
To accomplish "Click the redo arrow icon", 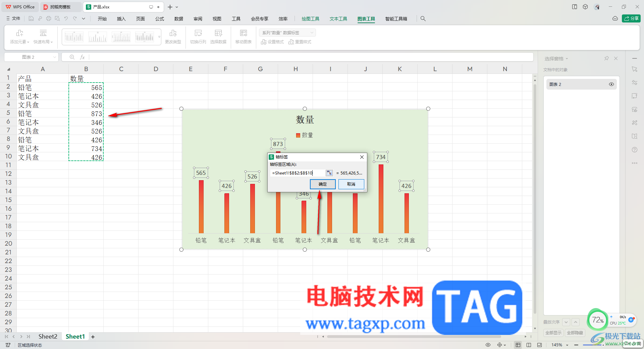I will (75, 19).
